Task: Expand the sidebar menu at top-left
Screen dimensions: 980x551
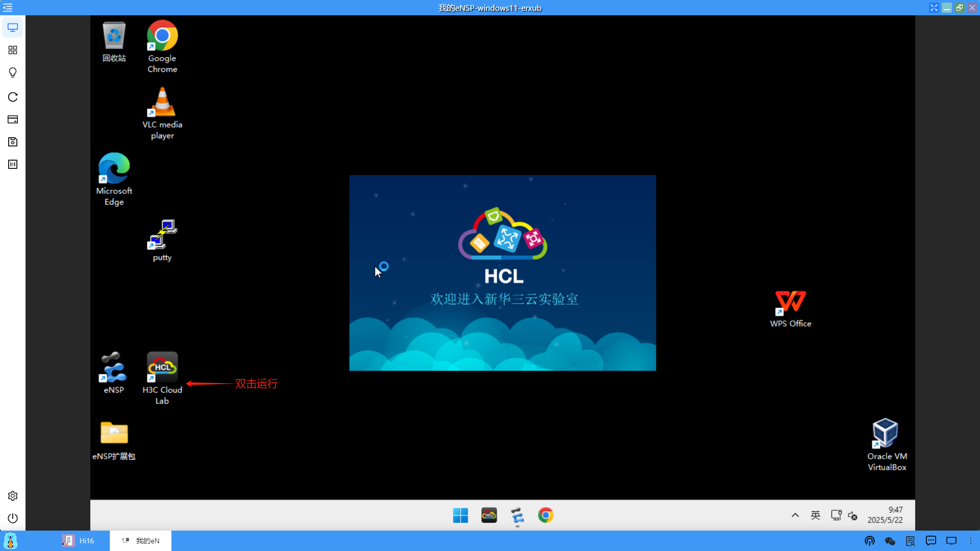Action: pyautogui.click(x=8, y=8)
